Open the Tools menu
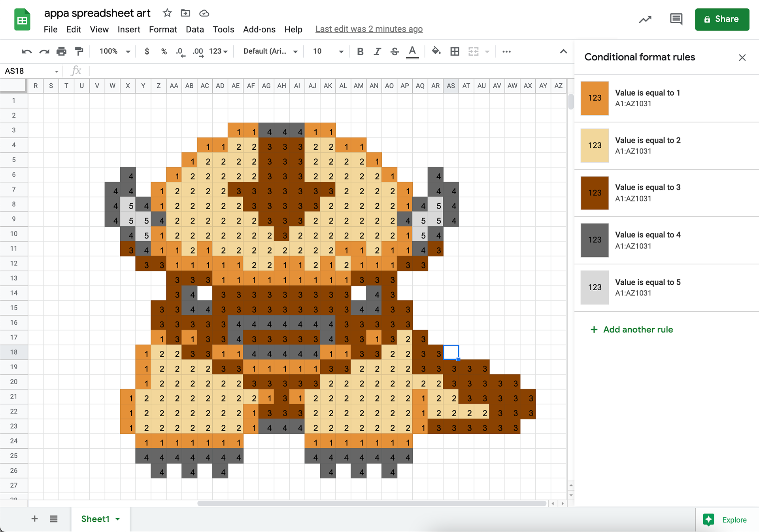759x532 pixels. 223,29
